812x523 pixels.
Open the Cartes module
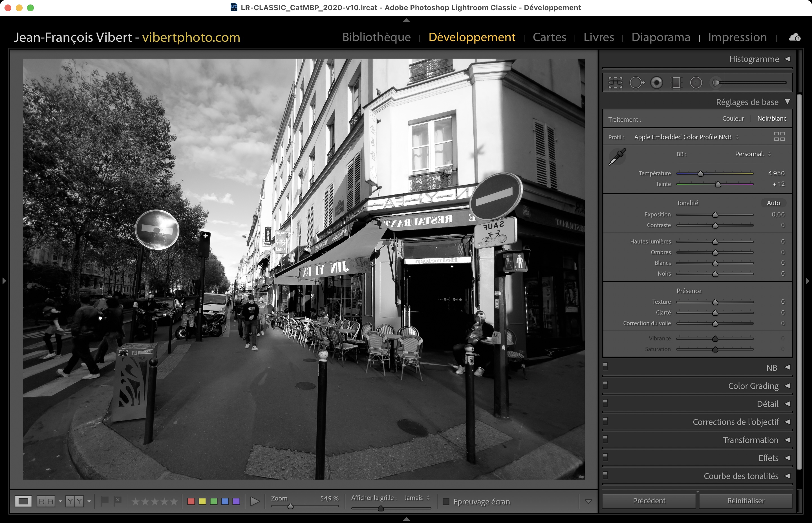(x=549, y=37)
